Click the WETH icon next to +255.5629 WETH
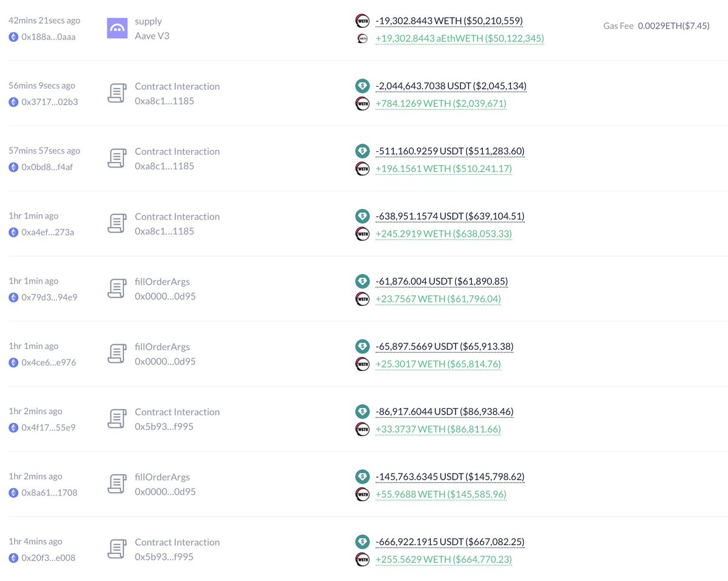This screenshot has height=581, width=728. click(x=362, y=559)
